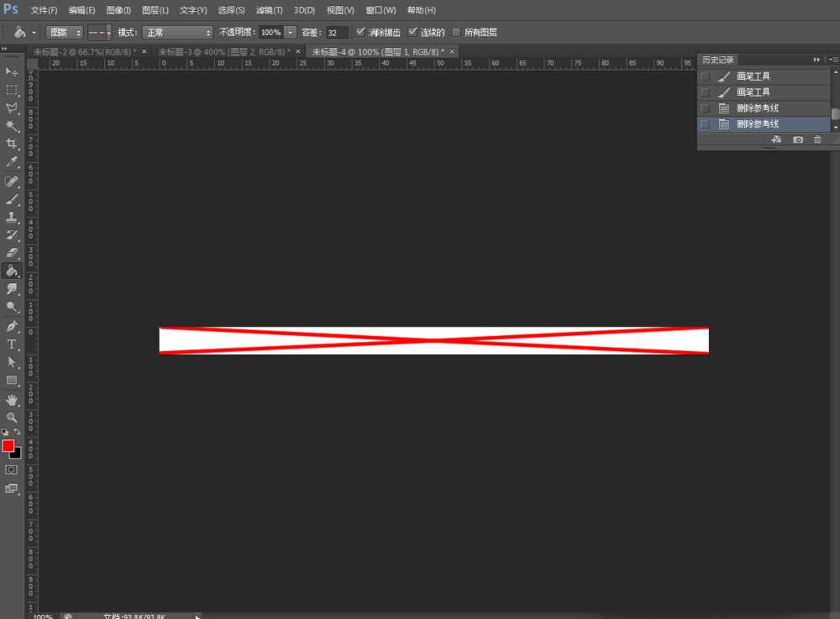The width and height of the screenshot is (840, 619).
Task: Click the camera icon to create snapshot
Action: [x=797, y=139]
